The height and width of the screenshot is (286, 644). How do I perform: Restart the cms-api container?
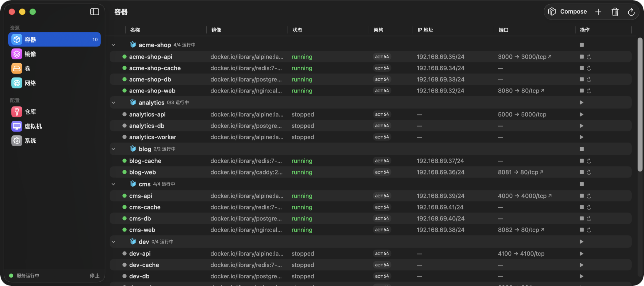[589, 196]
